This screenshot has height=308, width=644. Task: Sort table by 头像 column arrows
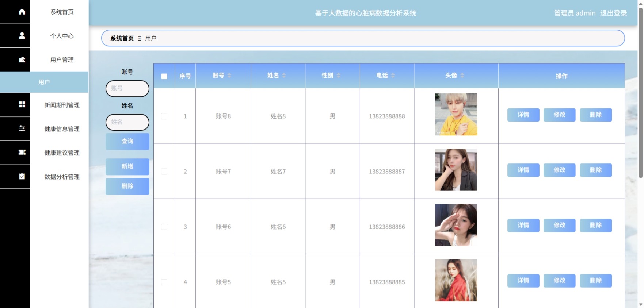(462, 75)
